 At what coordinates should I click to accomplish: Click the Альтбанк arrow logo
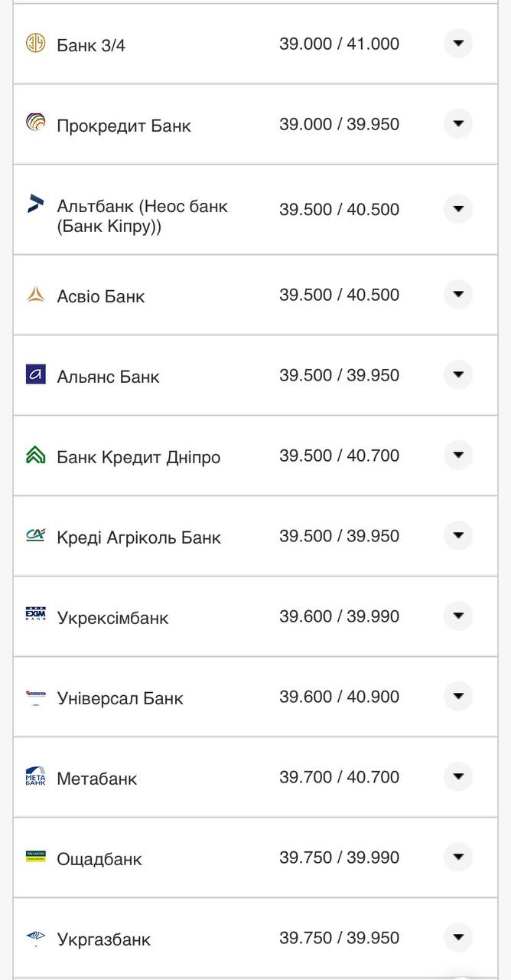click(x=36, y=204)
